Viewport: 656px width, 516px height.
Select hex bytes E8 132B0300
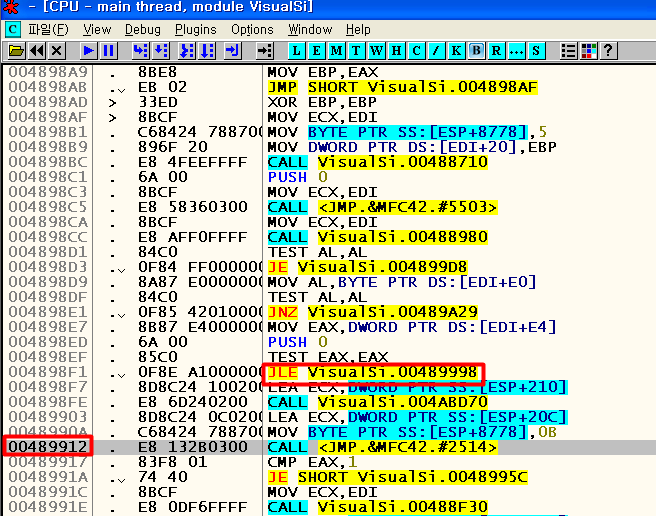[x=192, y=447]
